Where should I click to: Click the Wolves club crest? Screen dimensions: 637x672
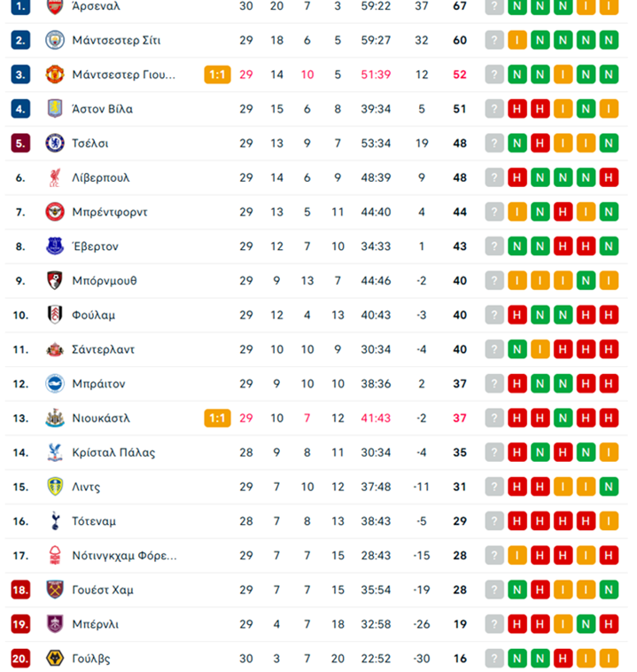[x=56, y=659]
